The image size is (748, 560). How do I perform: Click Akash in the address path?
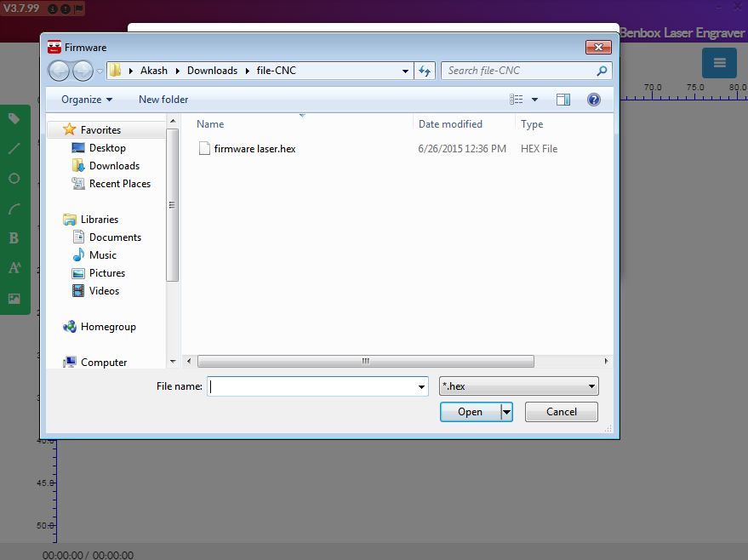(x=154, y=71)
